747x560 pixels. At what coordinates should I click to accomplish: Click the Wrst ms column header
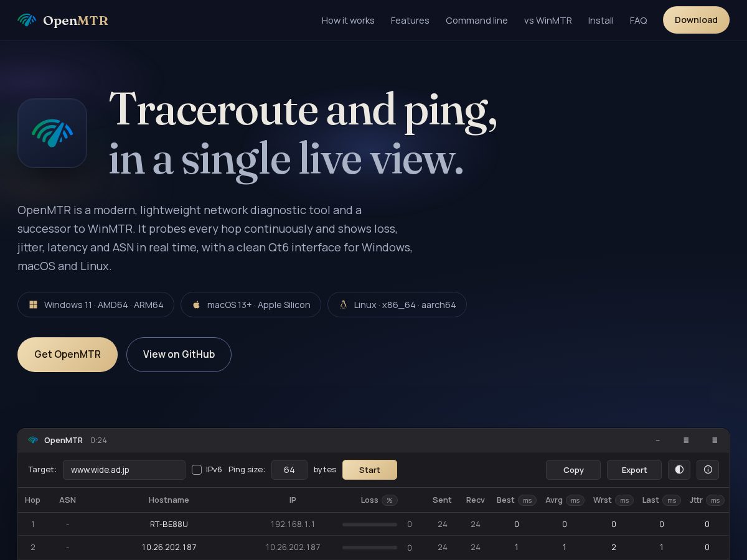(613, 500)
